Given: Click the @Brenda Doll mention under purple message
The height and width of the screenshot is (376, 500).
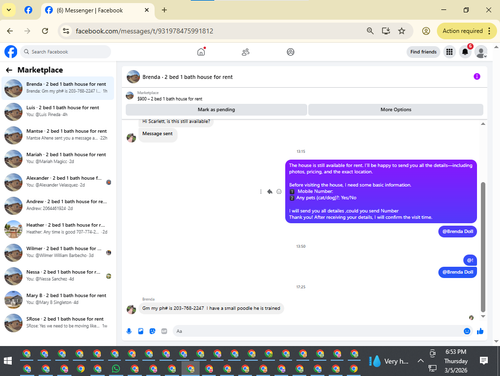Looking at the screenshot, I should [x=457, y=231].
